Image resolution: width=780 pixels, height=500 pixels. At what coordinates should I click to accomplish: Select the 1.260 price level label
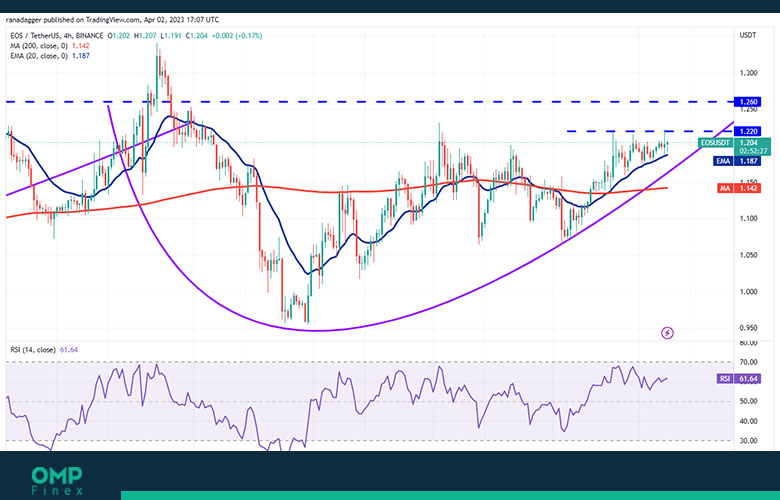point(747,102)
